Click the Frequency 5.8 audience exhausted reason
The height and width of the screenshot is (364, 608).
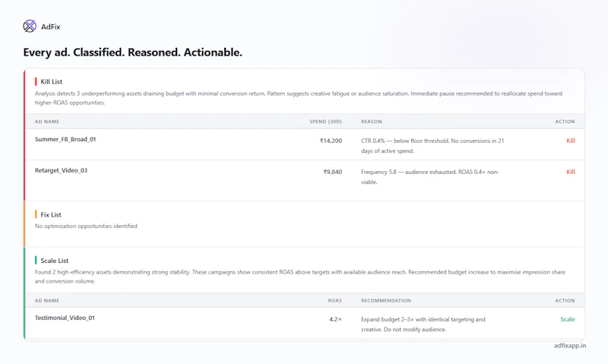point(430,177)
